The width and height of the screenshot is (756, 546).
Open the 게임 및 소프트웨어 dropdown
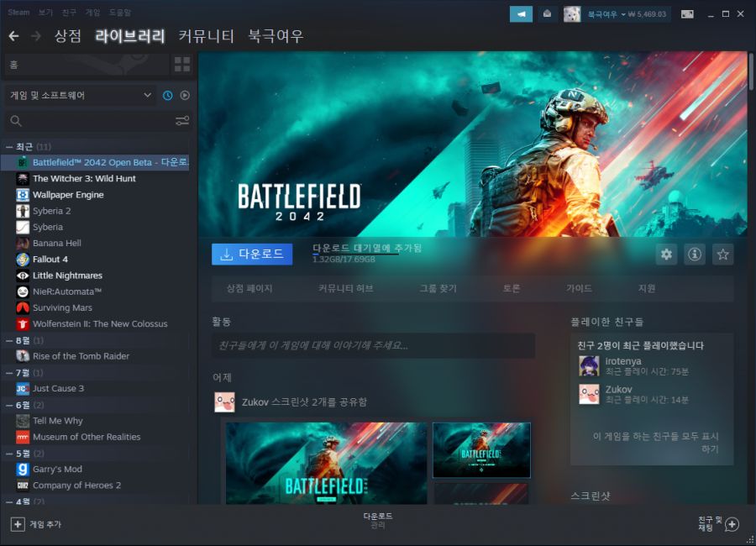click(x=80, y=96)
